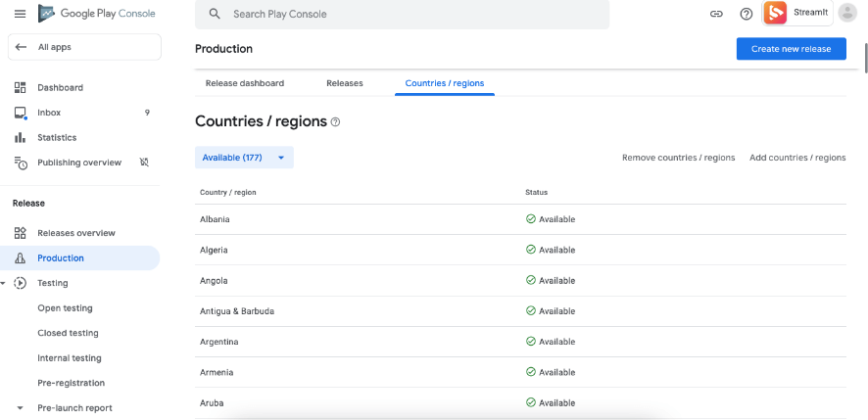868x420 pixels.
Task: Click the Dashboard sidebar icon
Action: click(20, 87)
